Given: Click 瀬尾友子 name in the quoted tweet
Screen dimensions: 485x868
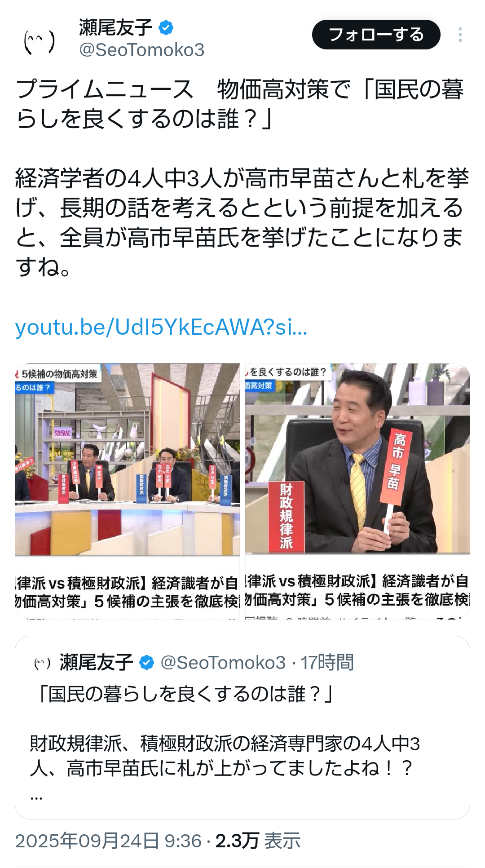Looking at the screenshot, I should point(97,663).
